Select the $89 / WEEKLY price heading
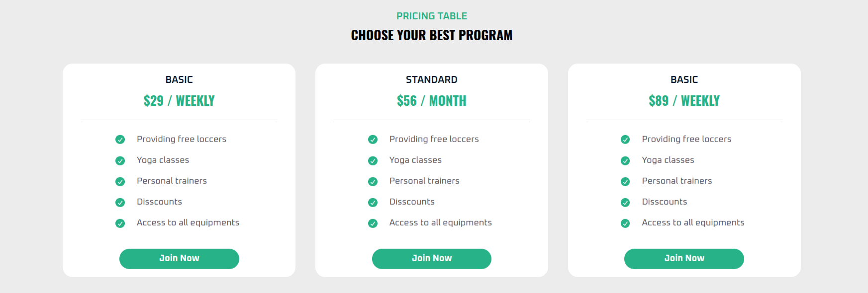 (x=684, y=101)
